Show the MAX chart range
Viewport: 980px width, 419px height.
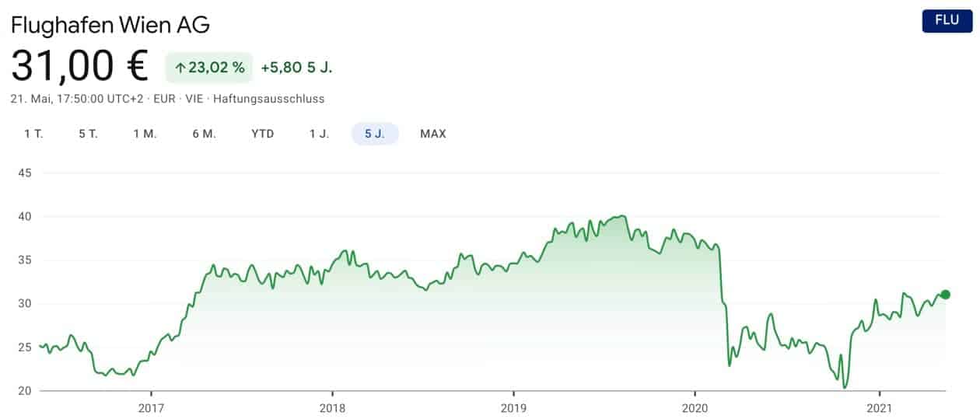point(433,134)
